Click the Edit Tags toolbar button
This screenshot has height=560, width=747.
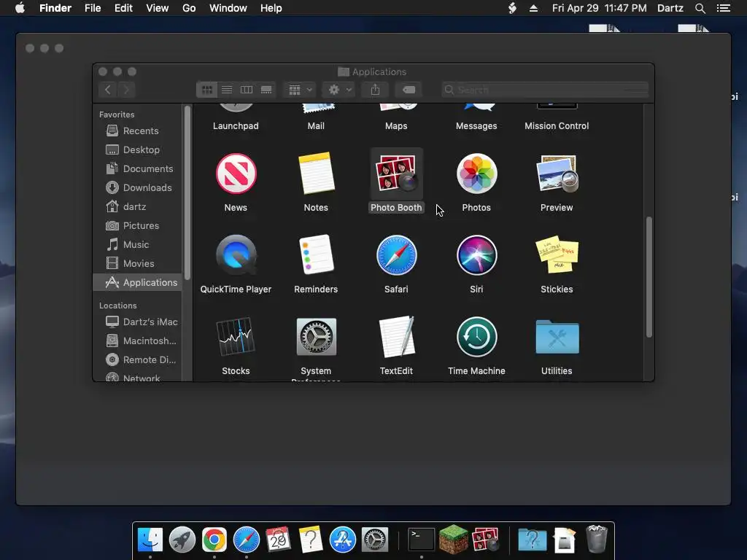[x=409, y=90]
